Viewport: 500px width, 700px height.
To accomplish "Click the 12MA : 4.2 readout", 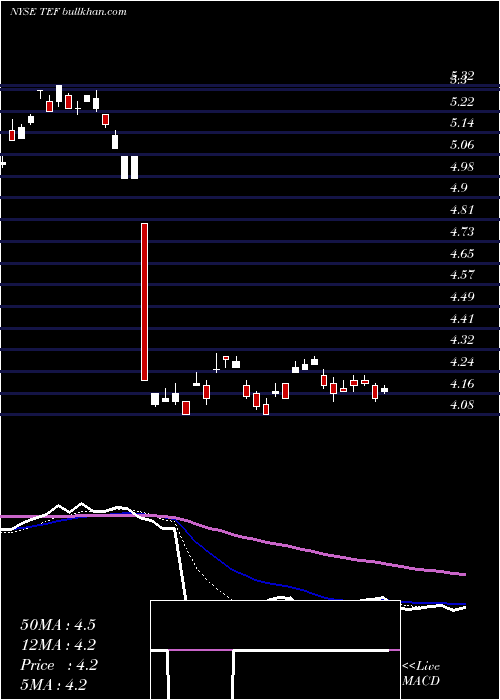I will pos(58,645).
